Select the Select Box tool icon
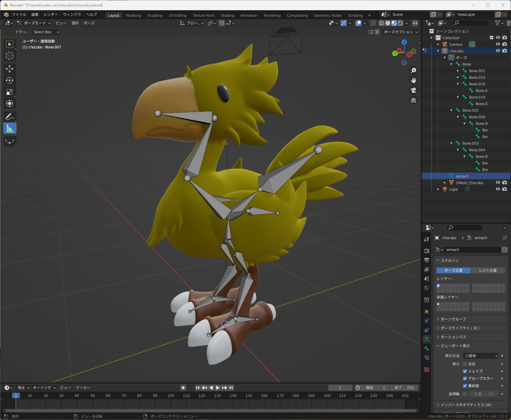 pyautogui.click(x=10, y=44)
